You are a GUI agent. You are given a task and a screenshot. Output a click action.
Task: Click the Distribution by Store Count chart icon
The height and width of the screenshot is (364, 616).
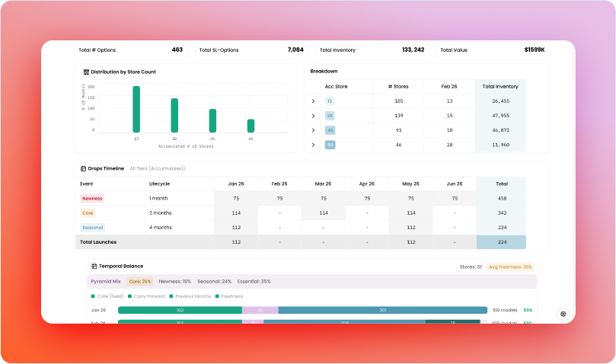[86, 72]
